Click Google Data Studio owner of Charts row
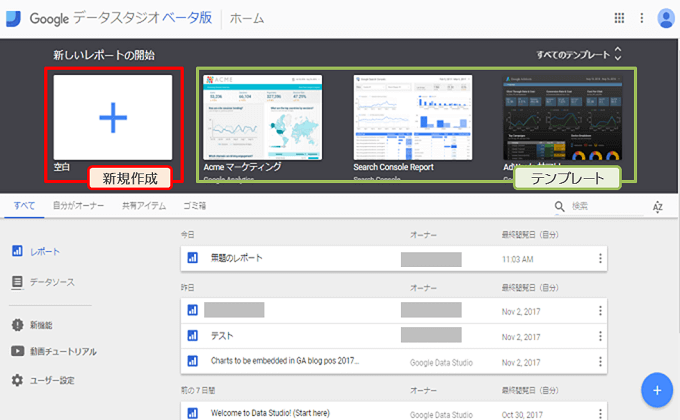Viewport: 680px width, 420px height. coord(441,363)
